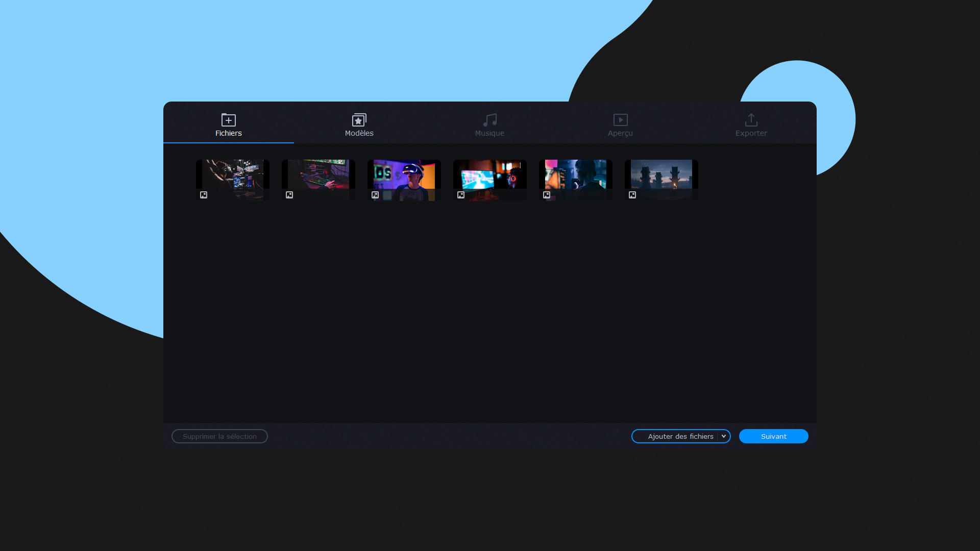Click image-type icon on first thumbnail

[204, 195]
